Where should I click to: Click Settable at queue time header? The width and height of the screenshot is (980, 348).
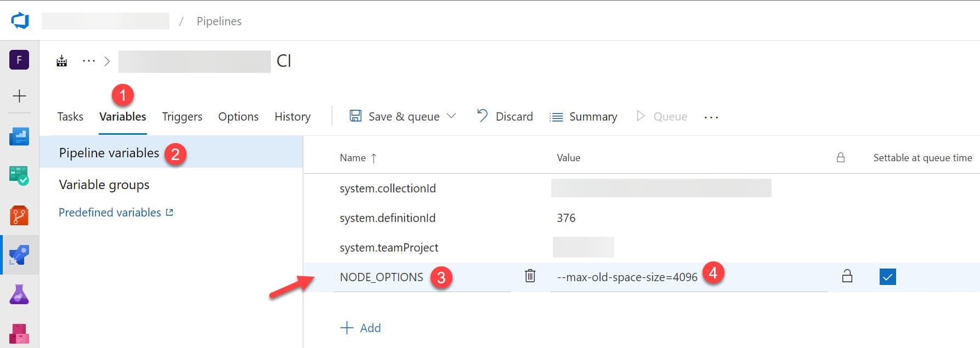click(922, 158)
